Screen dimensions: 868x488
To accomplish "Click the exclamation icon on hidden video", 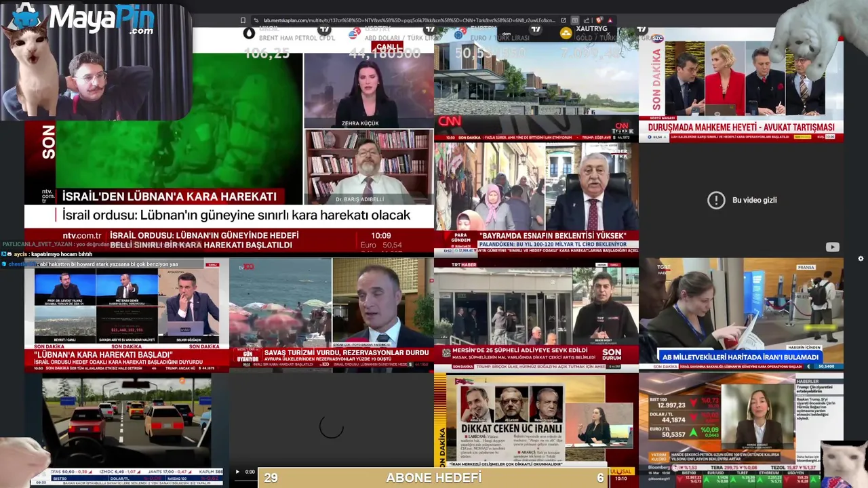I will click(716, 200).
